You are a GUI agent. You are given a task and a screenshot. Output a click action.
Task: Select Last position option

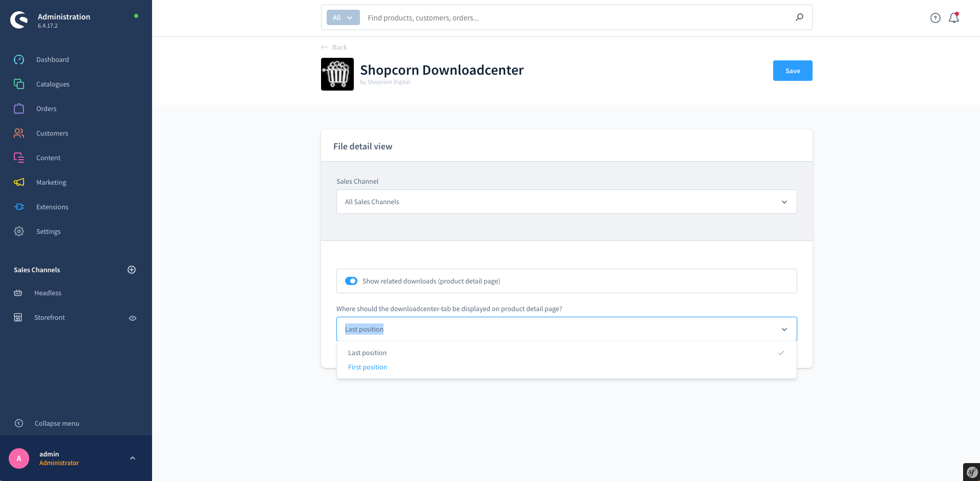point(567,353)
